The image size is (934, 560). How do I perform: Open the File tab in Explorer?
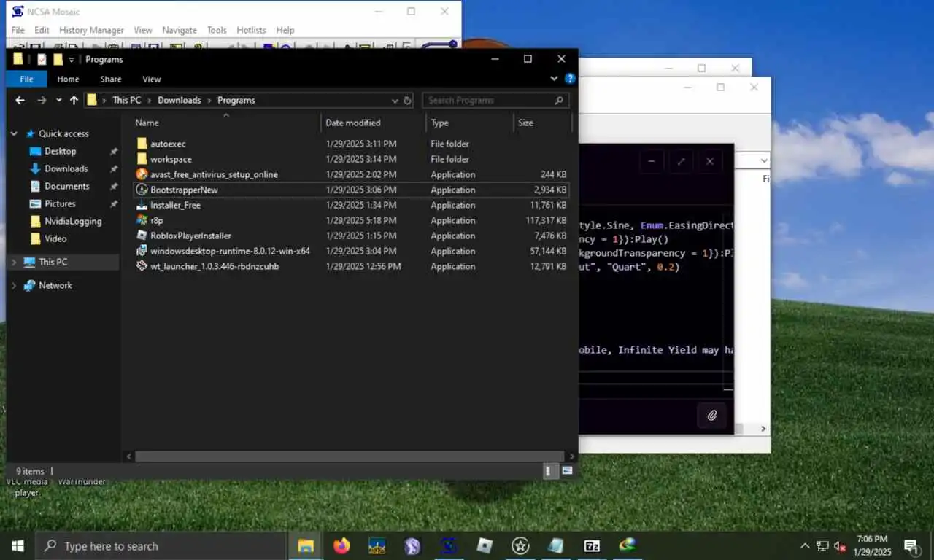click(26, 79)
